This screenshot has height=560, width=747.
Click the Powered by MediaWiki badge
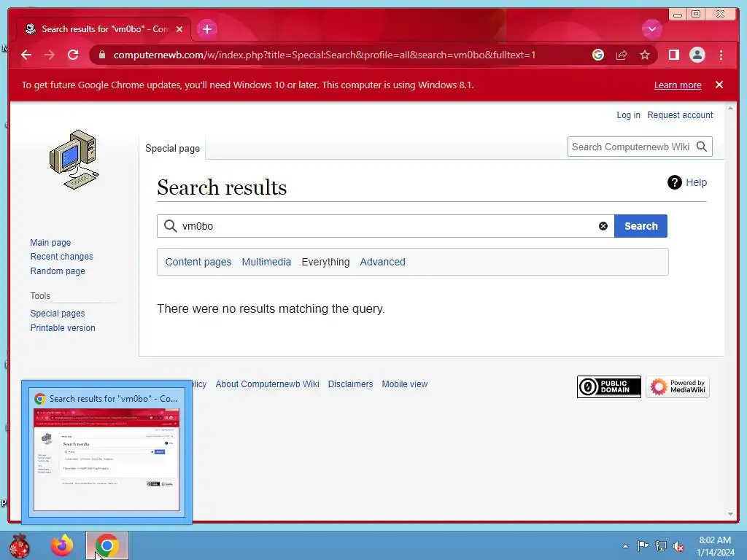click(678, 386)
